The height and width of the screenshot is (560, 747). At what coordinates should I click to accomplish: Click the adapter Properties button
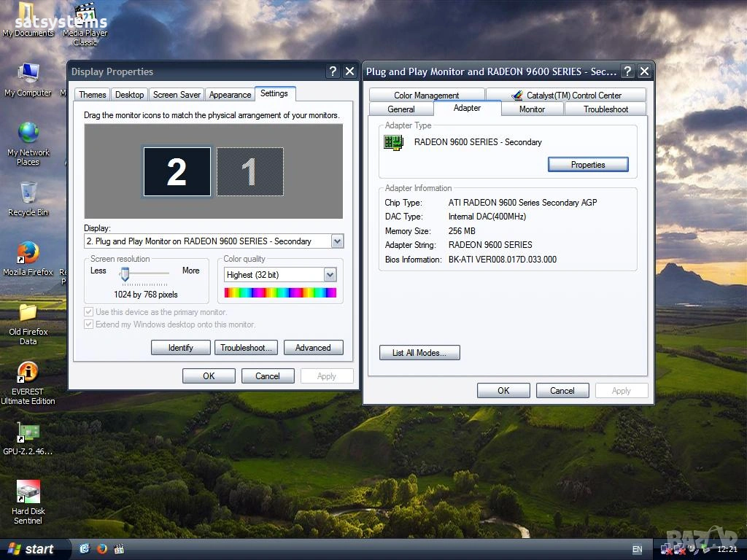point(587,165)
